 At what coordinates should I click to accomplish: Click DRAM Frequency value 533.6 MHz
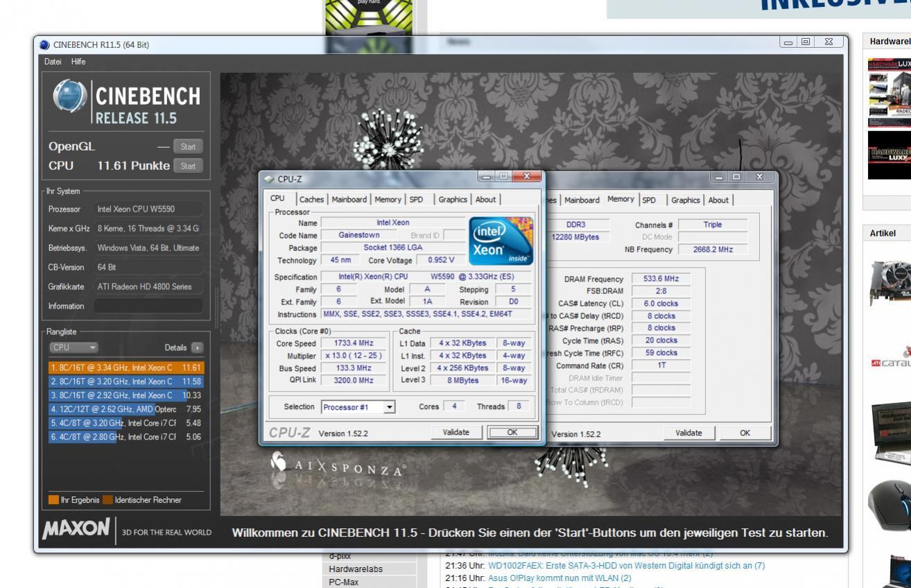(661, 278)
